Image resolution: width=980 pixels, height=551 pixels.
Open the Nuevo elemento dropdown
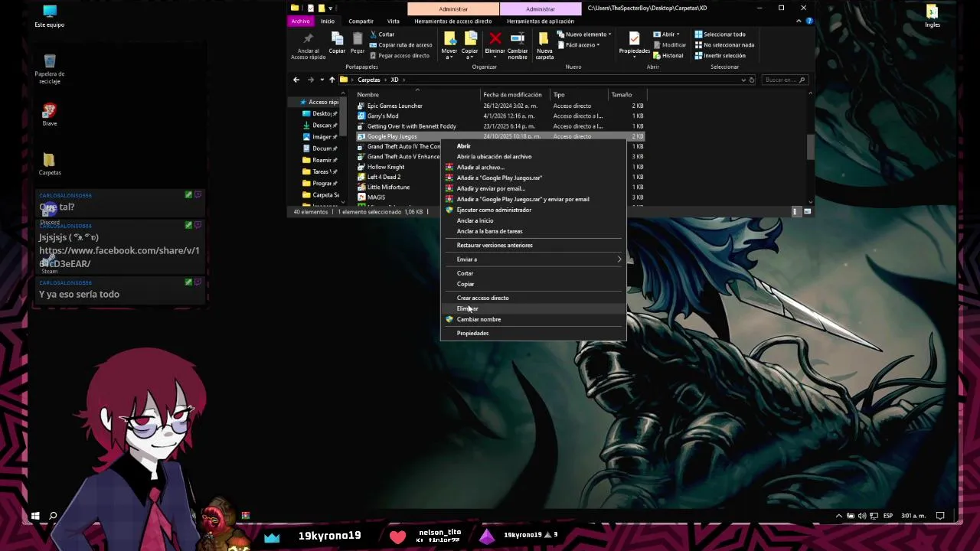point(584,34)
